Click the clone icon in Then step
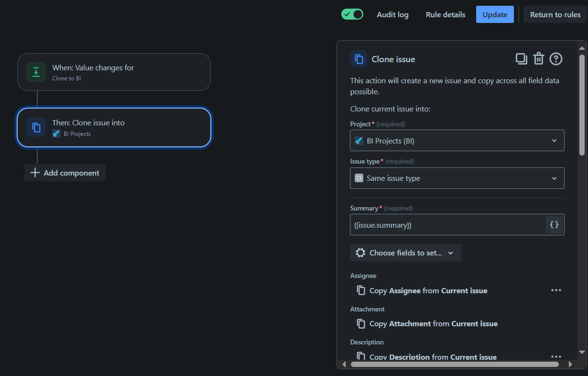Screen dimensions: 588x376 coord(36,127)
